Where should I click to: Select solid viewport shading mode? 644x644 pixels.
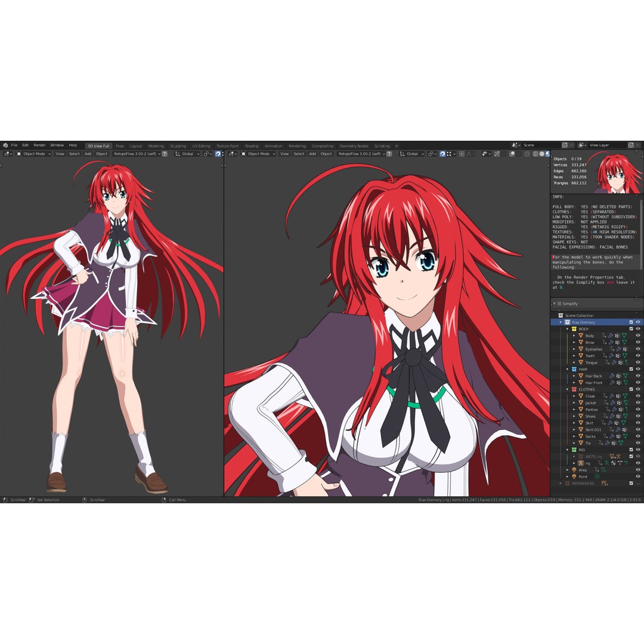541,154
